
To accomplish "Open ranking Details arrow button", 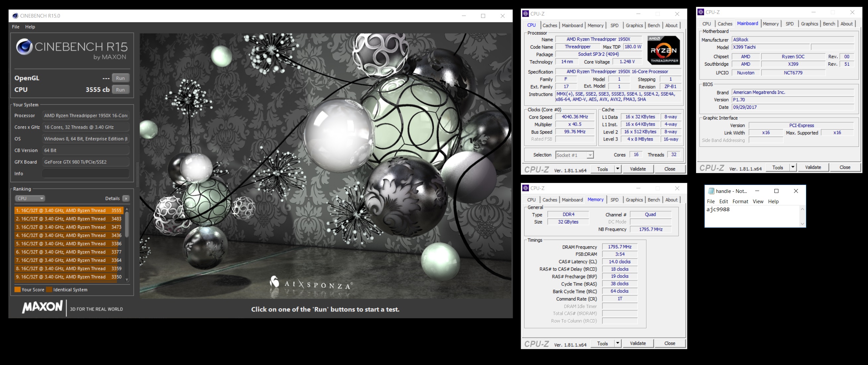I will (126, 199).
